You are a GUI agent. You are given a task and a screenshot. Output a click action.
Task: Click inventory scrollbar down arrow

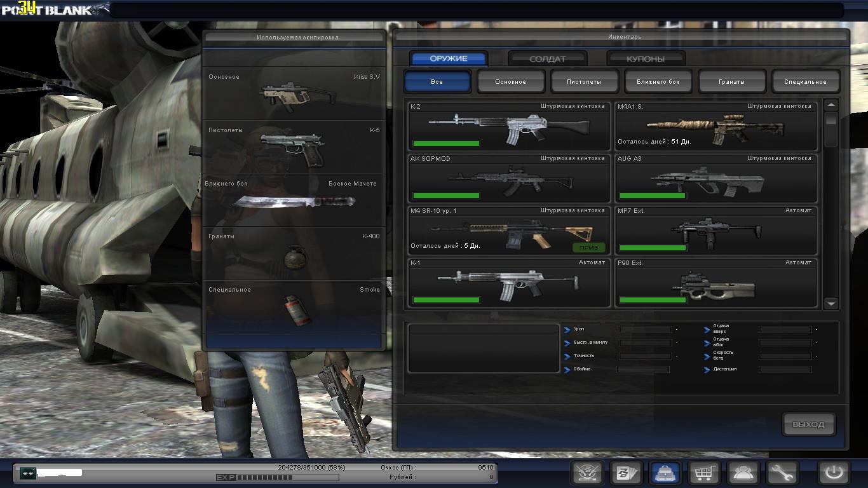pyautogui.click(x=831, y=304)
